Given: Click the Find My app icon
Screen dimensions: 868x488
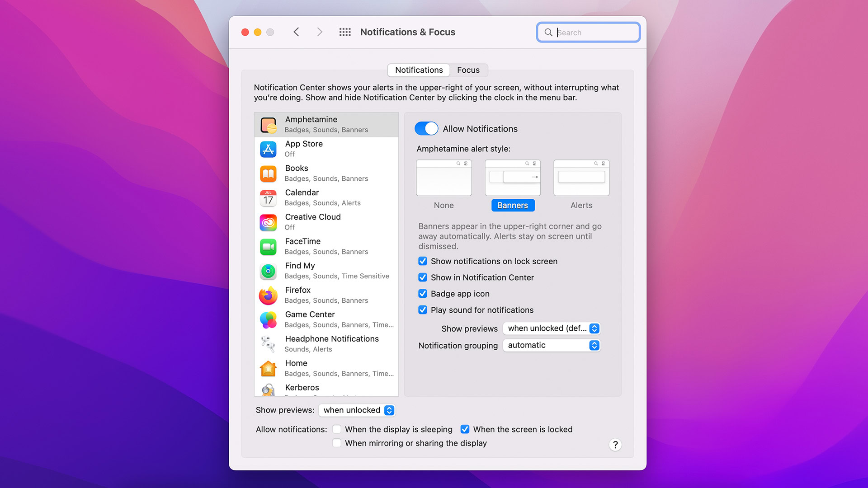Looking at the screenshot, I should click(x=268, y=271).
